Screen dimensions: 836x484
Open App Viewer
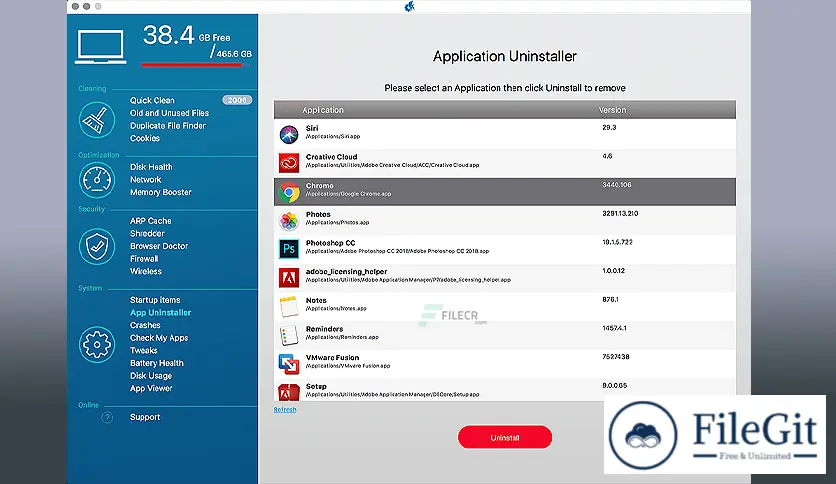coord(151,388)
